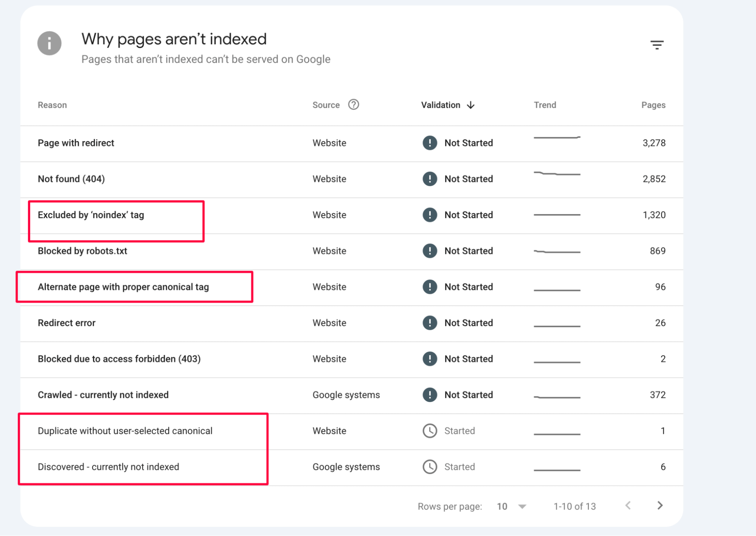Open the Source column help icon
756x536 pixels.
coord(354,104)
